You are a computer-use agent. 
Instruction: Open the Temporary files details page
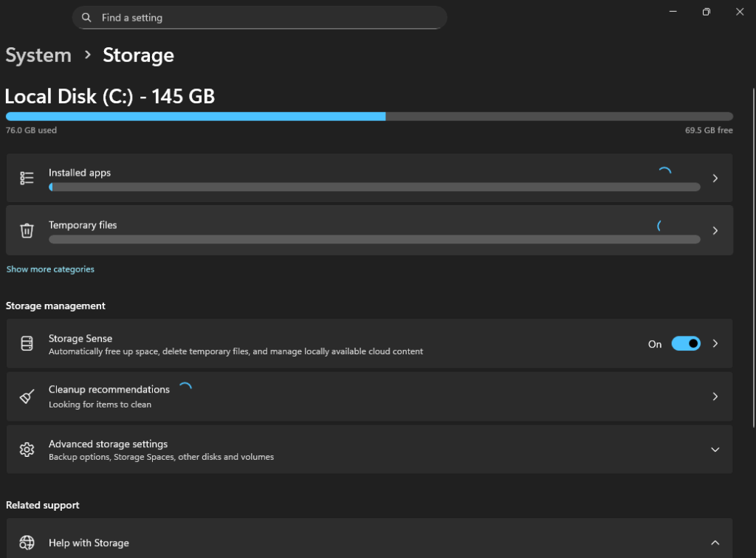pyautogui.click(x=715, y=230)
